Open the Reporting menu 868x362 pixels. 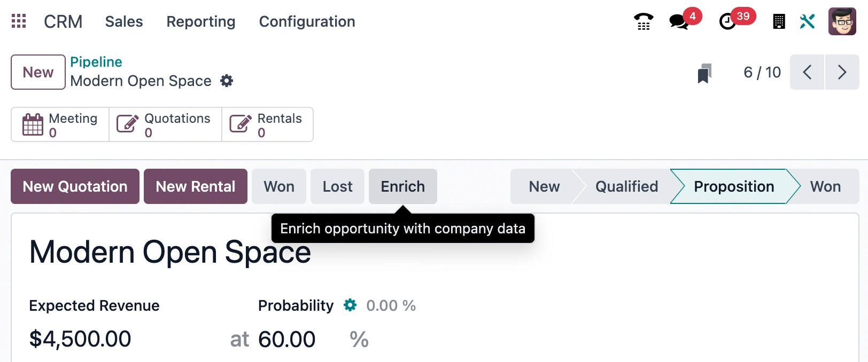pos(201,21)
